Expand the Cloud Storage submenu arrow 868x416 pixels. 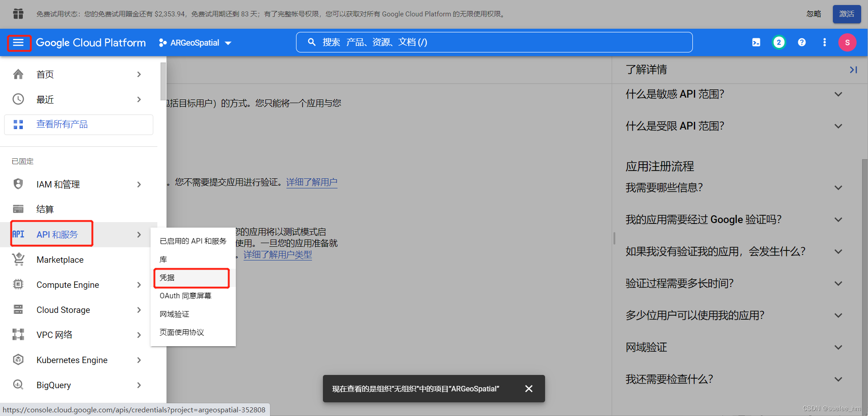click(139, 310)
